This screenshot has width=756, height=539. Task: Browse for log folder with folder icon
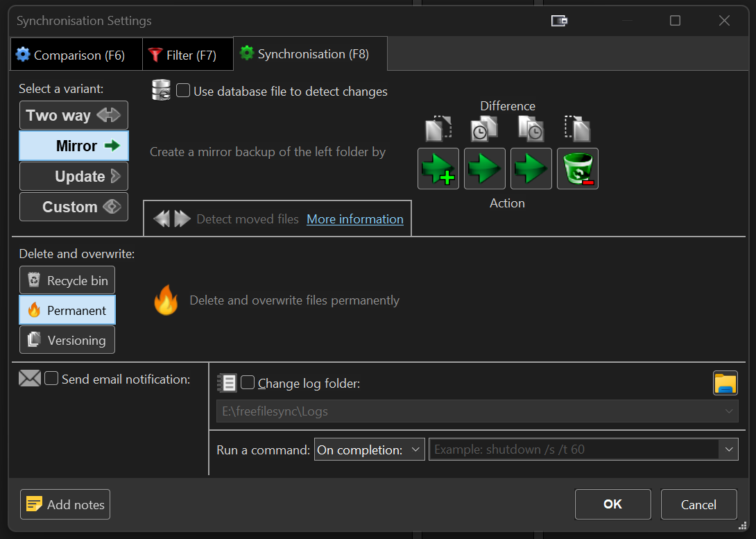(x=725, y=384)
